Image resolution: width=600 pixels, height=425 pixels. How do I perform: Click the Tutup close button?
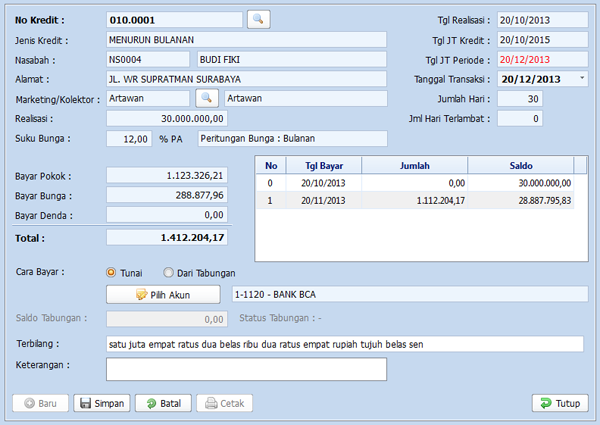559,403
